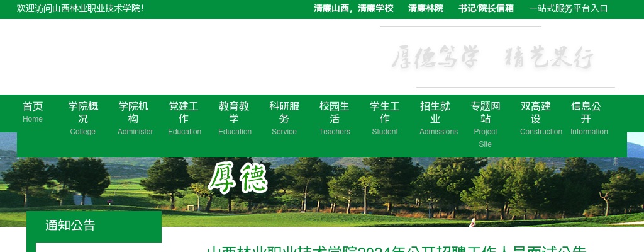Click the 厚德笃学 精艺果行 motto image

pyautogui.click(x=492, y=58)
